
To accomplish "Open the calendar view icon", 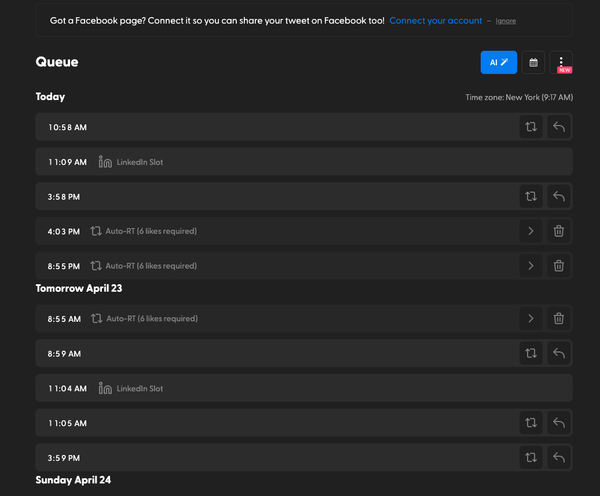I will [533, 62].
